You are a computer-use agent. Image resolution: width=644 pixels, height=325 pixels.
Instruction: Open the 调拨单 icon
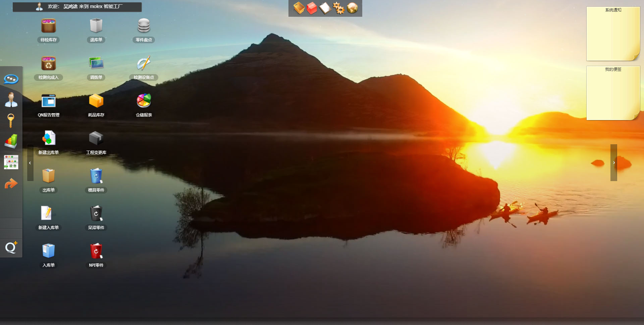click(96, 64)
